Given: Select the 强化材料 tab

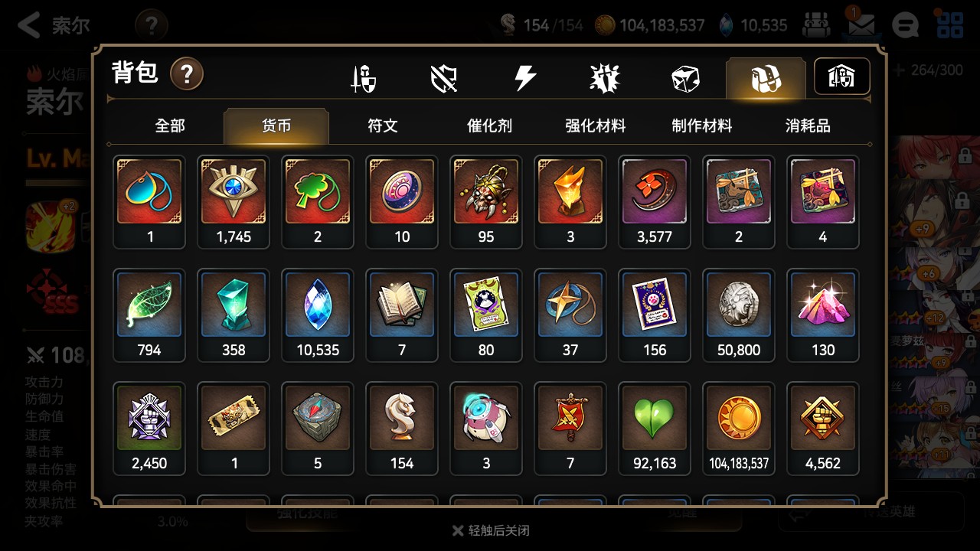Looking at the screenshot, I should (596, 126).
